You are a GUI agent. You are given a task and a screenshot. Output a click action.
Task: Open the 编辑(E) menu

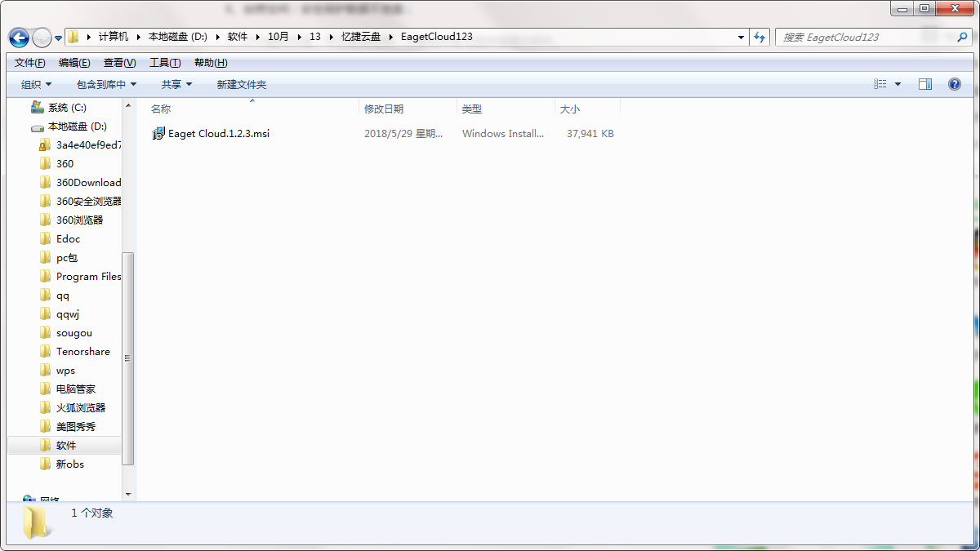[74, 63]
